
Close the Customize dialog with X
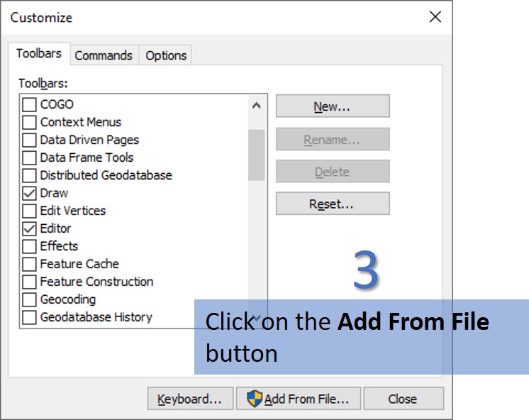(x=435, y=17)
